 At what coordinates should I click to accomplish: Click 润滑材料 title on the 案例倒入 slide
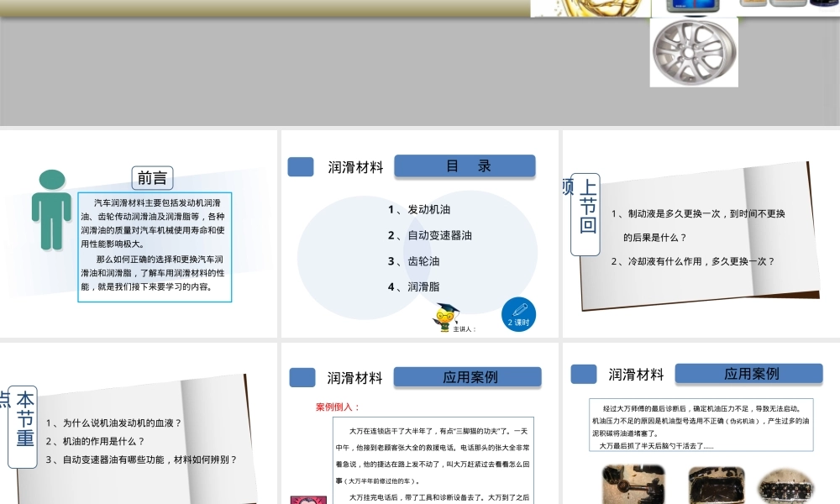[355, 378]
